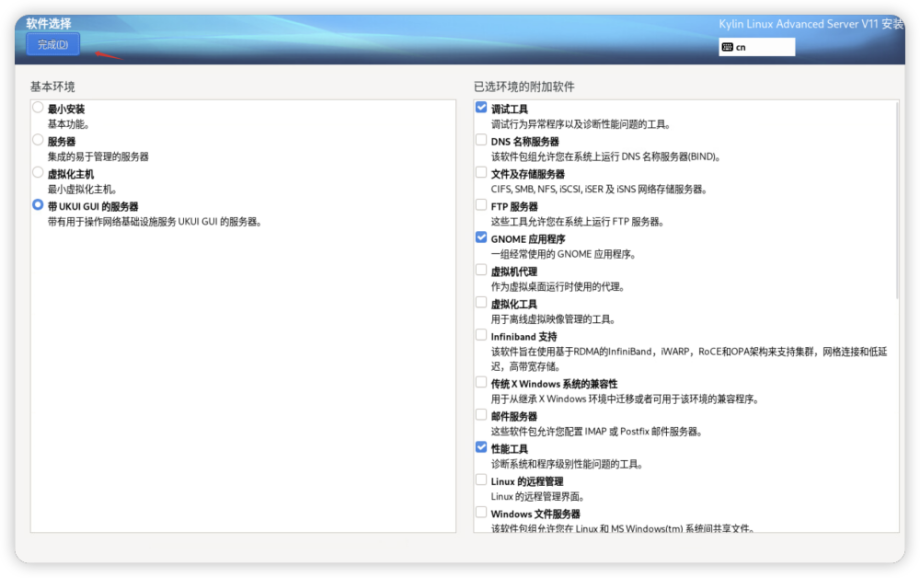This screenshot has width=920, height=578.
Task: Enable the 邮件服务器 checkbox
Action: coord(481,415)
